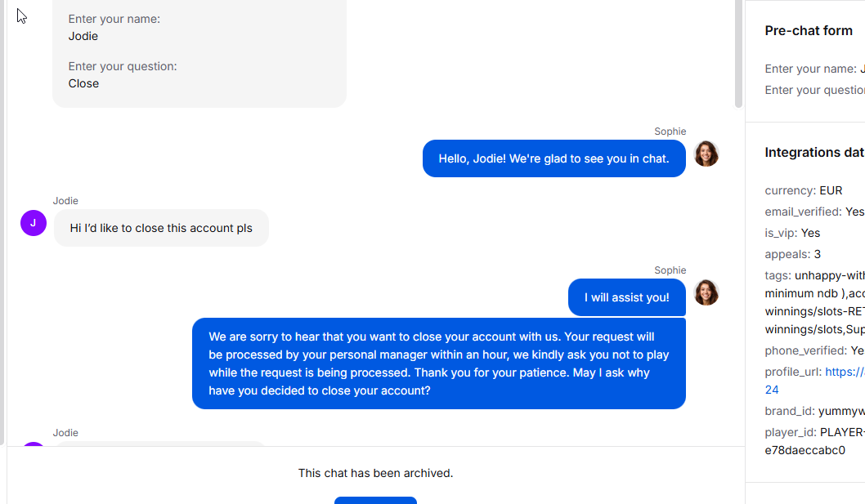Screen dimensions: 865x504
Task: Select the 'Hi I'd like to close this account' message
Action: click(161, 228)
